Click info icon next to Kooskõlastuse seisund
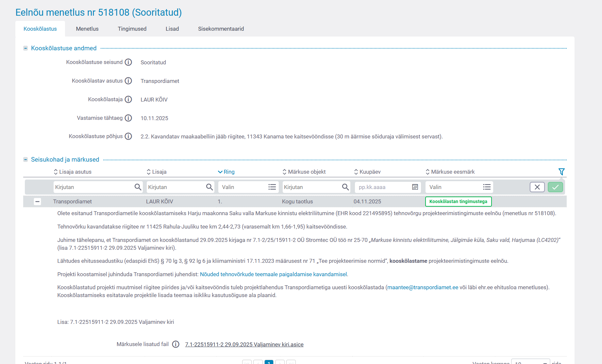Viewport: 602px width, 364px height. 128,62
